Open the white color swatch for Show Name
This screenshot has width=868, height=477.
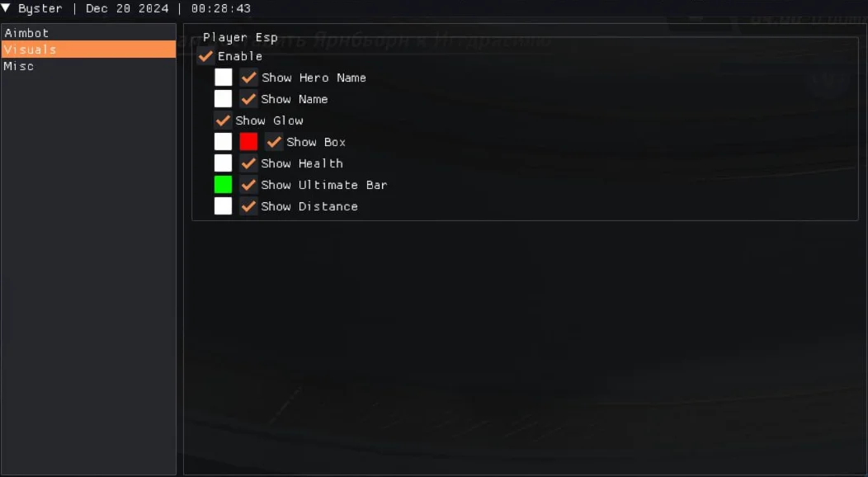coord(223,99)
